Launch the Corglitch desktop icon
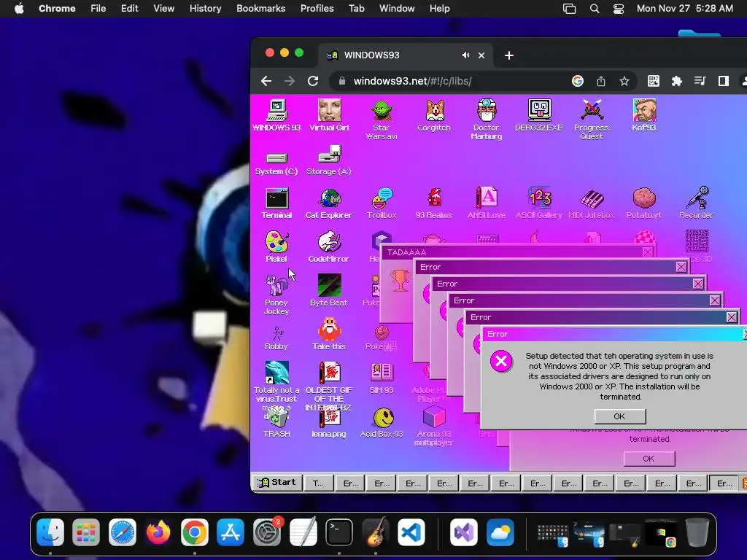The image size is (747, 560). pyautogui.click(x=434, y=114)
